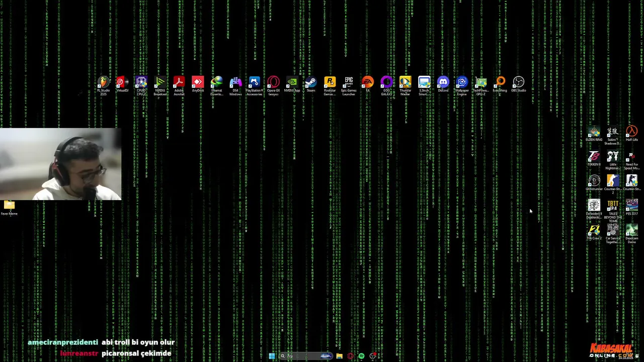Click the taskbar icon with red badge
This screenshot has width=644, height=362.
pos(373,356)
